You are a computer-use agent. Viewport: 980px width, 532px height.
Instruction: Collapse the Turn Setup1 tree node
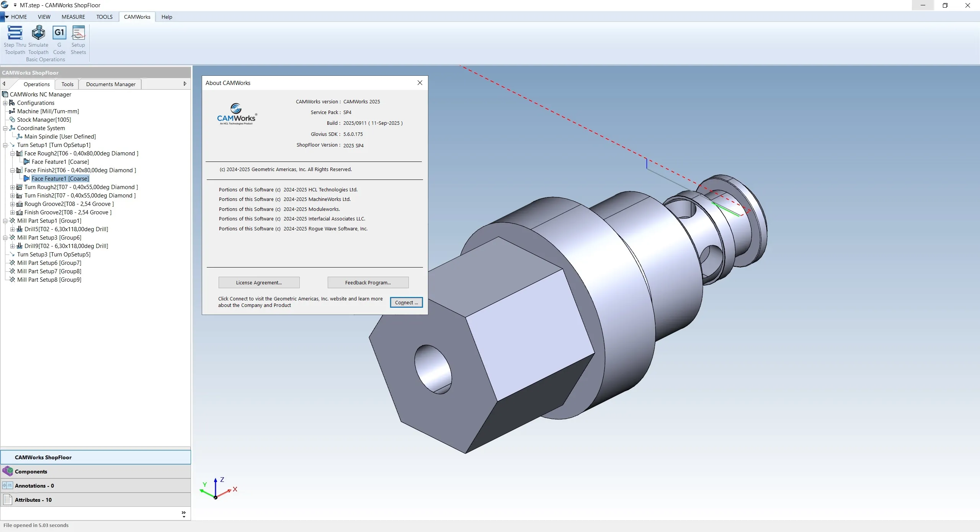click(x=5, y=145)
